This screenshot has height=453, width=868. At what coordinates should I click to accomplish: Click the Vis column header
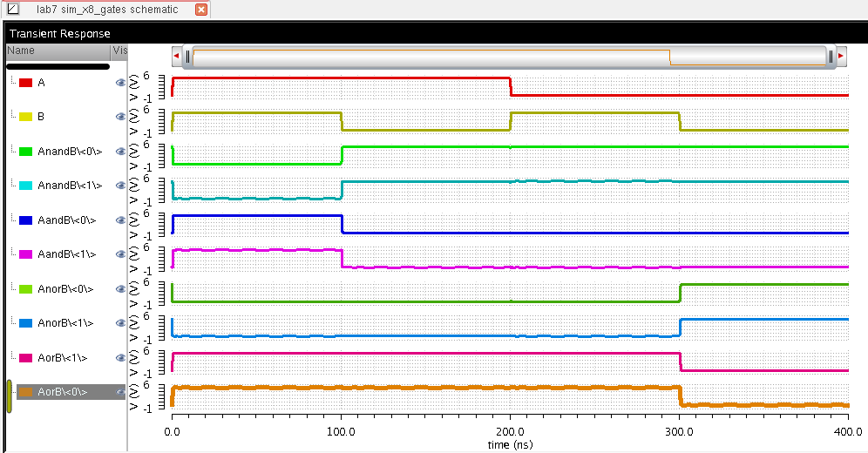(119, 51)
